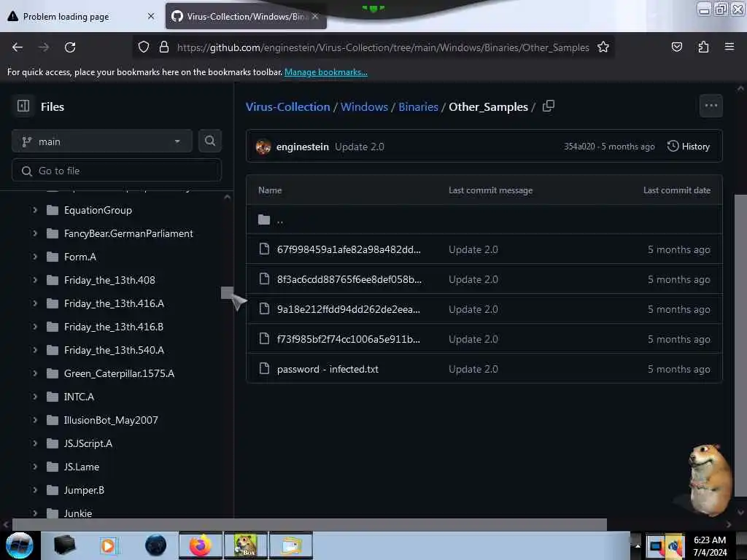Viewport: 747px width, 560px height.
Task: Go to Windows breadcrumb link
Action: [x=364, y=106]
